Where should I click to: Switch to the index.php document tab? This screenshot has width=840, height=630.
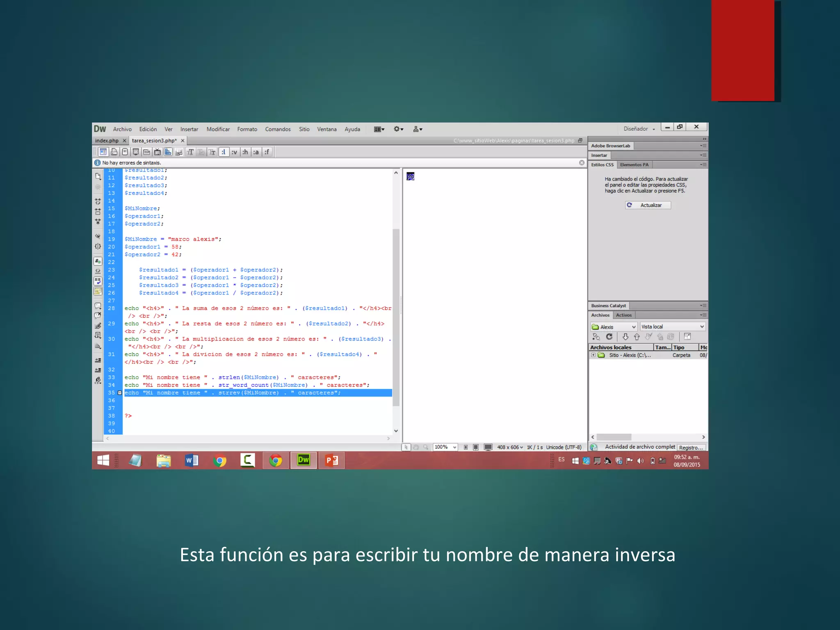(107, 141)
